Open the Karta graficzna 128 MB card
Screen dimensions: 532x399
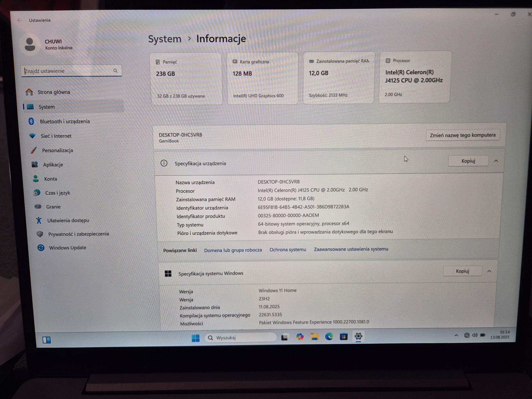point(263,78)
